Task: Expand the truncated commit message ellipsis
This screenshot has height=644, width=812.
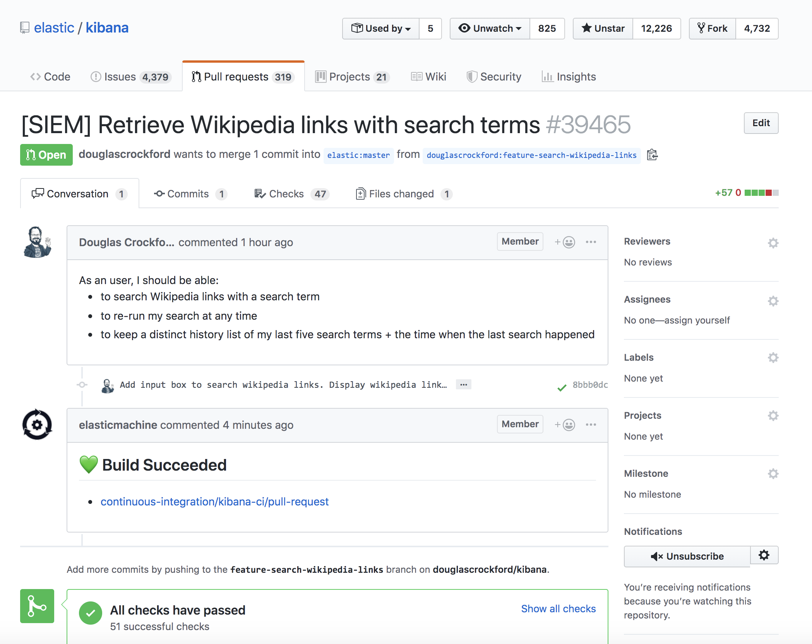Action: [x=463, y=385]
